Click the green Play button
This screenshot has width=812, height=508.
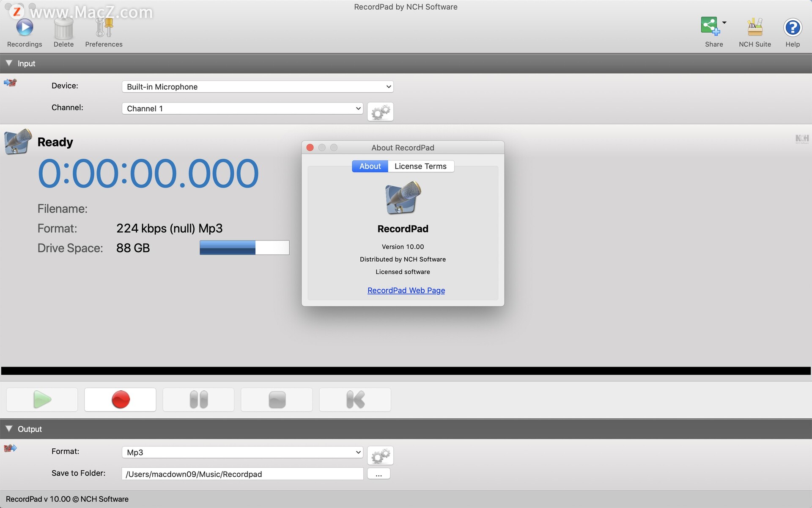tap(42, 400)
